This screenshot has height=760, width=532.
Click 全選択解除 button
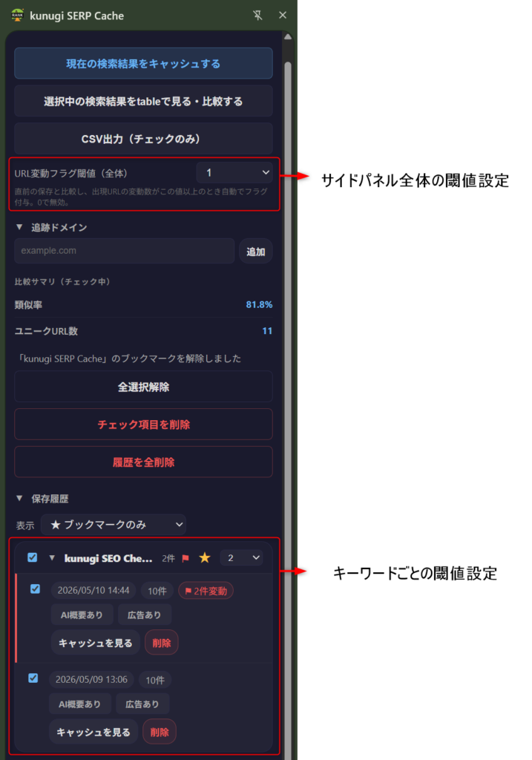pyautogui.click(x=143, y=387)
